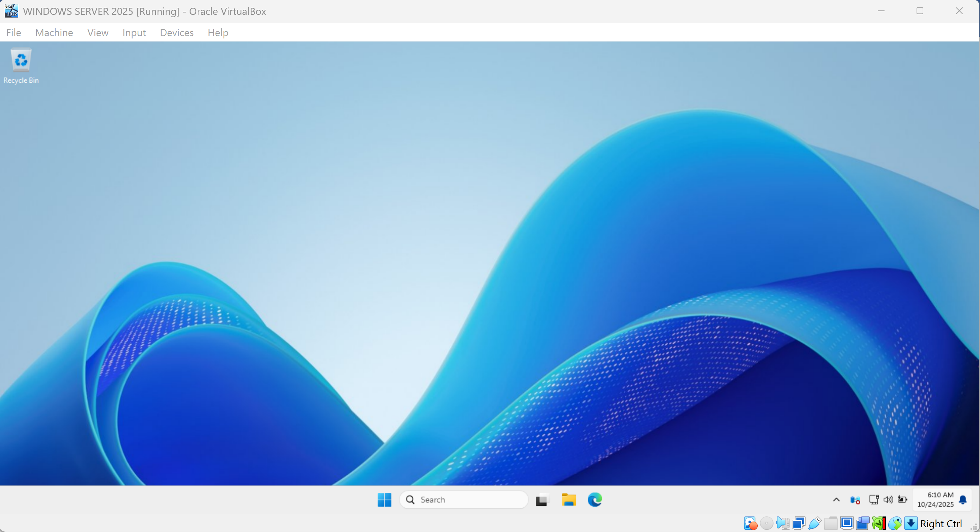
Task: Click the Windows Start button
Action: pyautogui.click(x=384, y=500)
